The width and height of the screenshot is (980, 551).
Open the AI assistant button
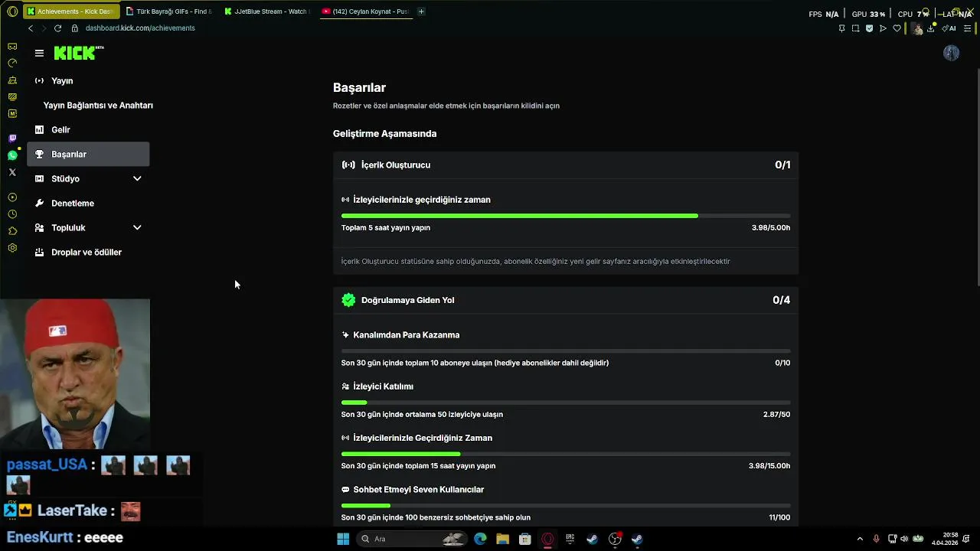pyautogui.click(x=949, y=28)
